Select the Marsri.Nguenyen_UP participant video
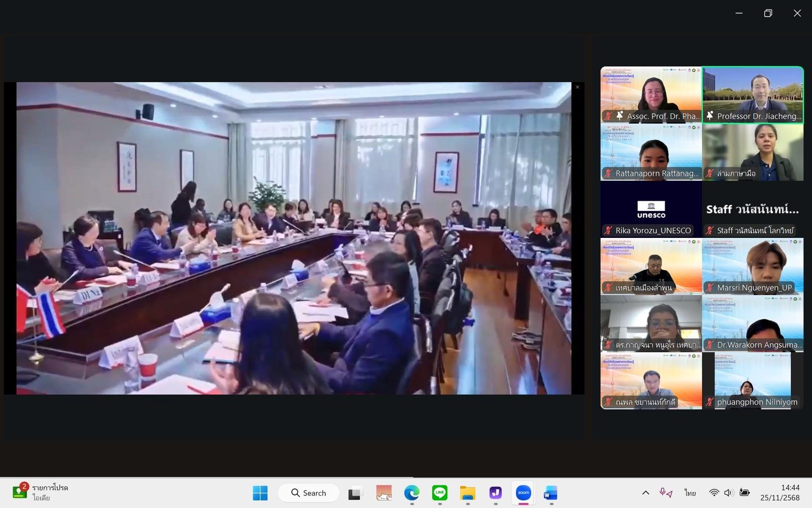 pos(753,266)
